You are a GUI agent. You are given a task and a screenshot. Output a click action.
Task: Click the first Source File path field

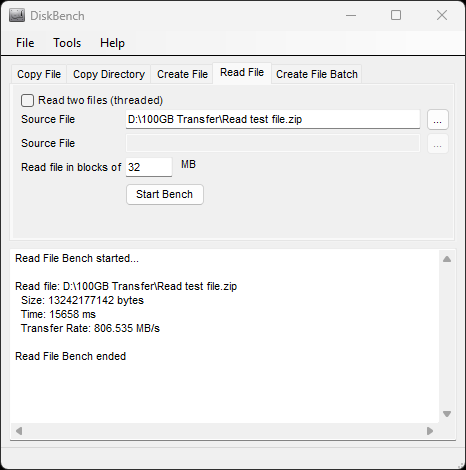point(273,119)
